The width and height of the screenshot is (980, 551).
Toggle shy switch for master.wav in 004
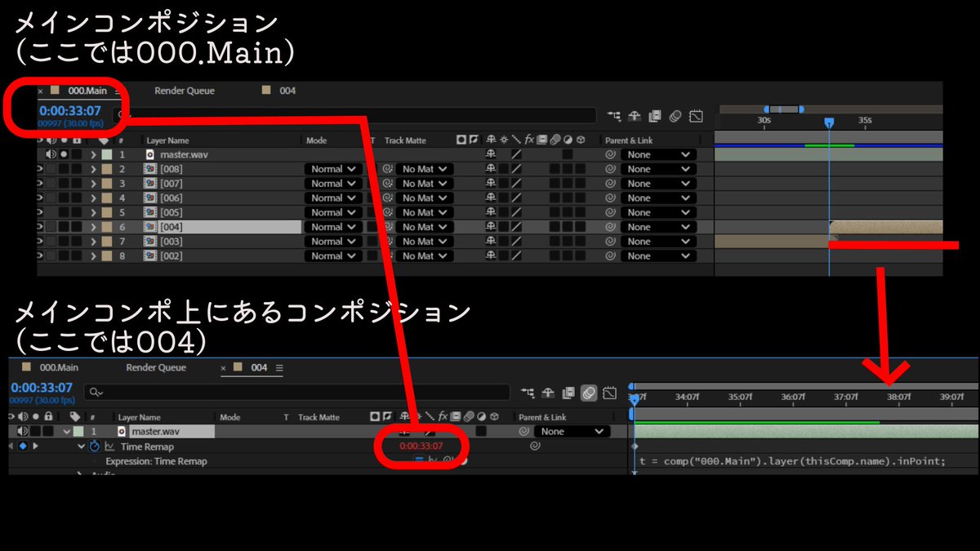(404, 431)
